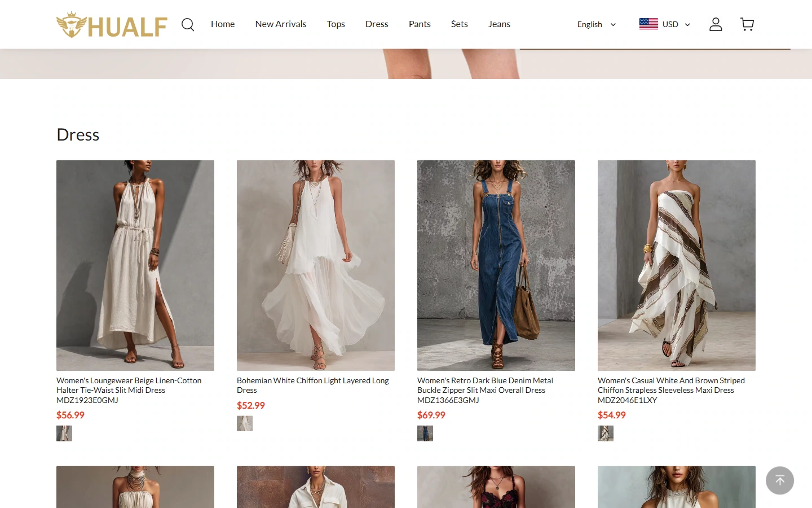Expand the English language dropdown
Screen dimensions: 812x508
pos(596,24)
